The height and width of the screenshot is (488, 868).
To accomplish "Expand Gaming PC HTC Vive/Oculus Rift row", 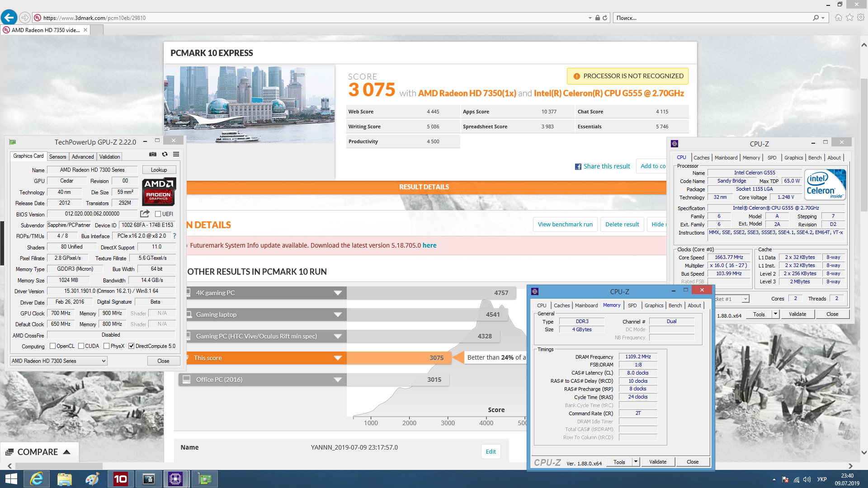I will (x=337, y=336).
